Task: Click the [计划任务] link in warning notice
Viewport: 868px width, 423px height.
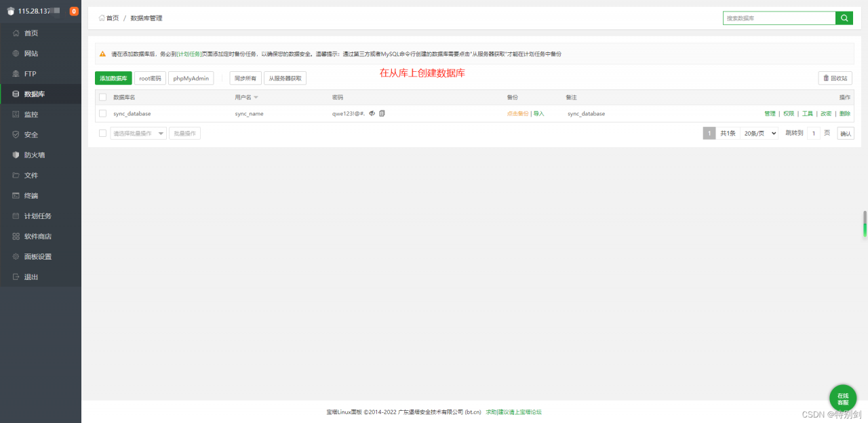Action: (189, 54)
